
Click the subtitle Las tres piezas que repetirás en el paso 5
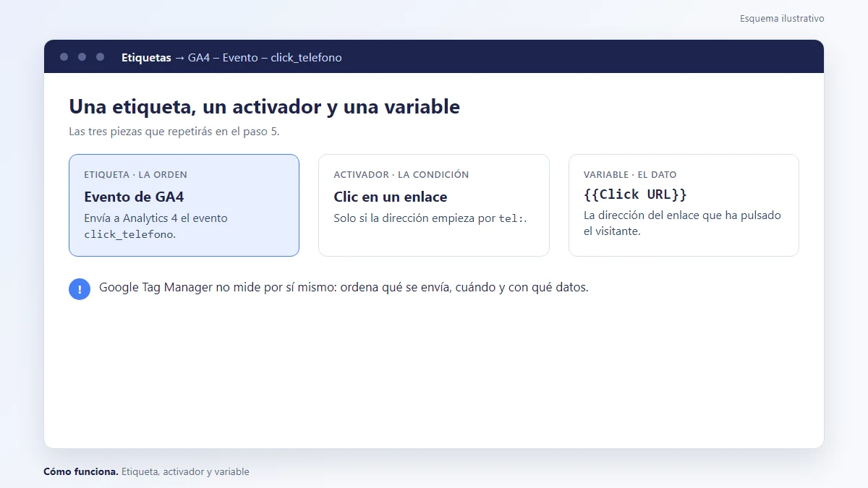point(174,132)
